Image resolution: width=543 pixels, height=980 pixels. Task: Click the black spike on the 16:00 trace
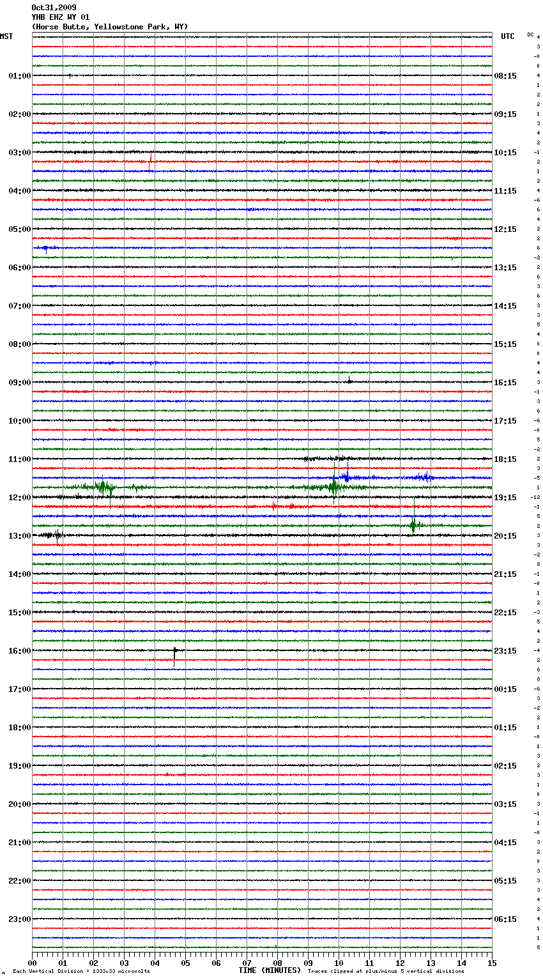click(174, 656)
